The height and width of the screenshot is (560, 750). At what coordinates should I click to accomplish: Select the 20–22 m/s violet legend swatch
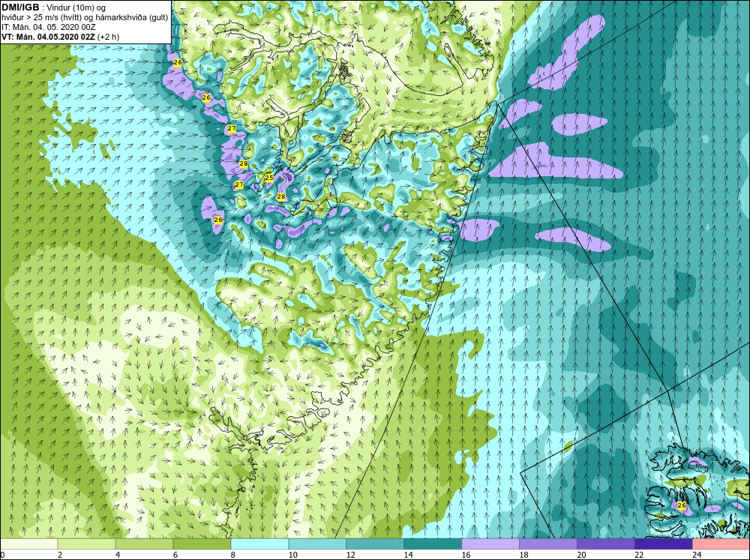pos(605,544)
